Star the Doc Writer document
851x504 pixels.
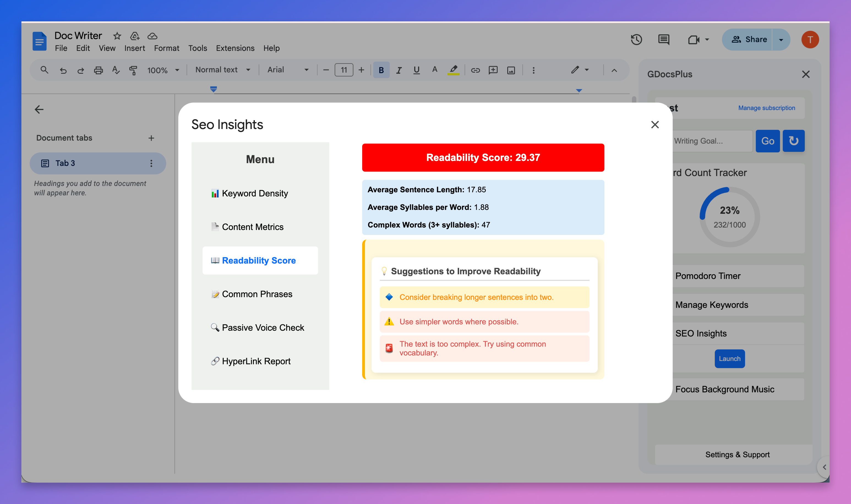(117, 36)
